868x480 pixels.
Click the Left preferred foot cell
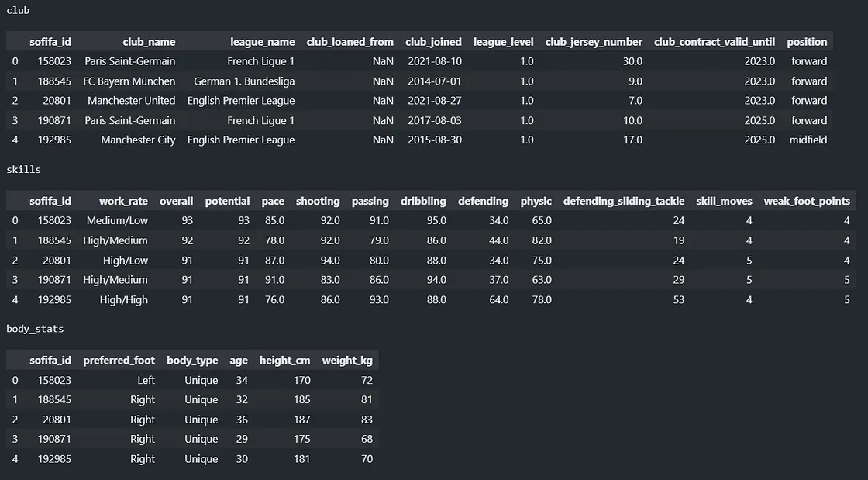146,380
